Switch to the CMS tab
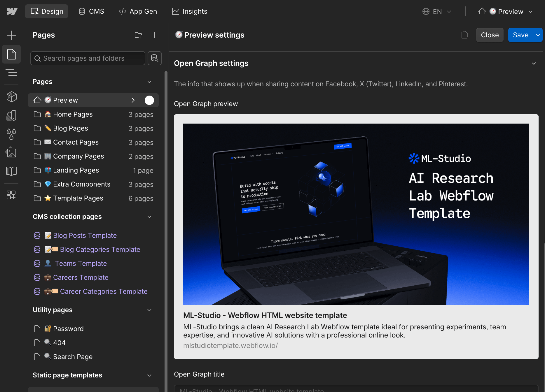The width and height of the screenshot is (545, 392). pos(91,11)
